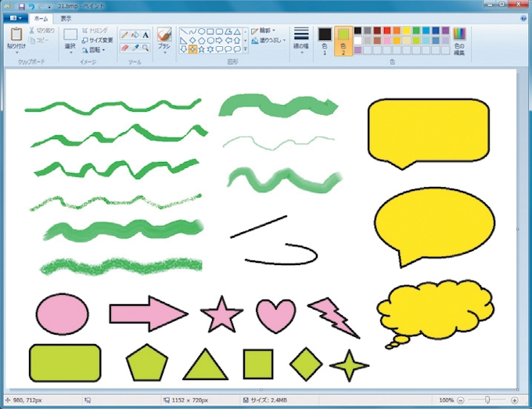Activate the Color 1 (色1) selector
532x409 pixels.
325,39
